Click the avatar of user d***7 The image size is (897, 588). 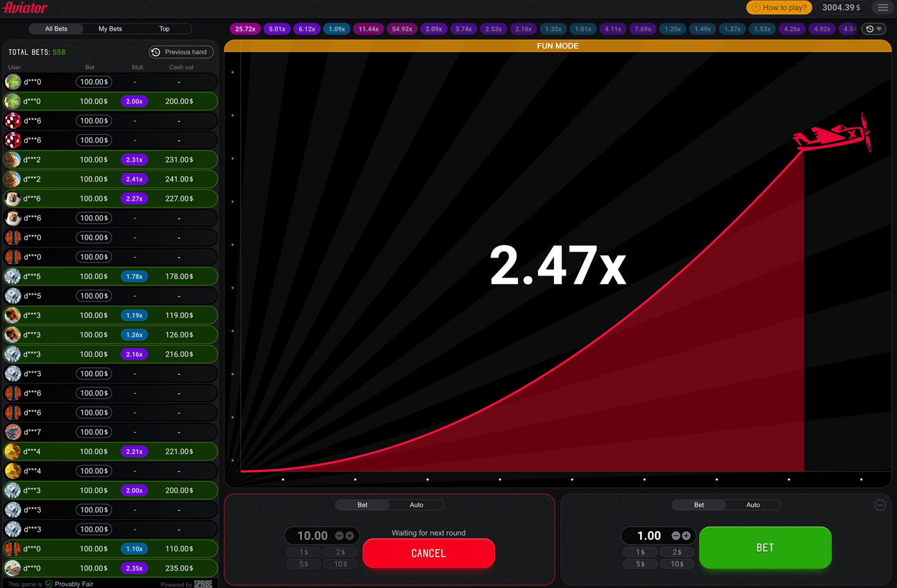click(12, 432)
